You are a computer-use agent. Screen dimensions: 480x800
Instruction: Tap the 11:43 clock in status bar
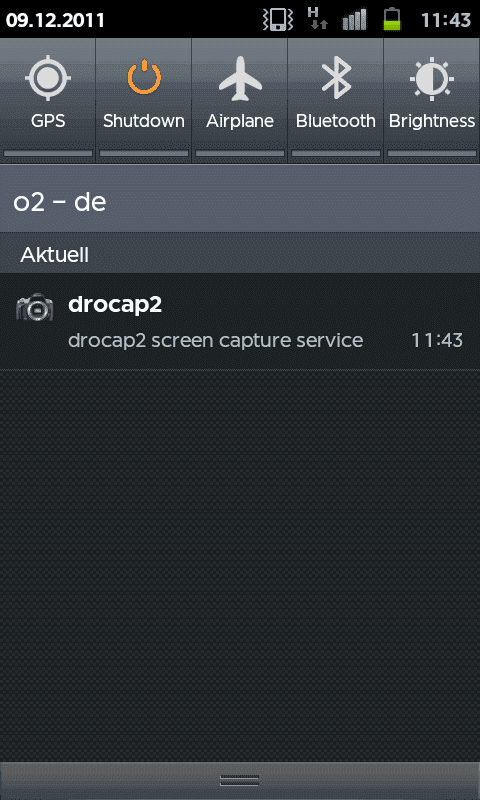tap(445, 20)
